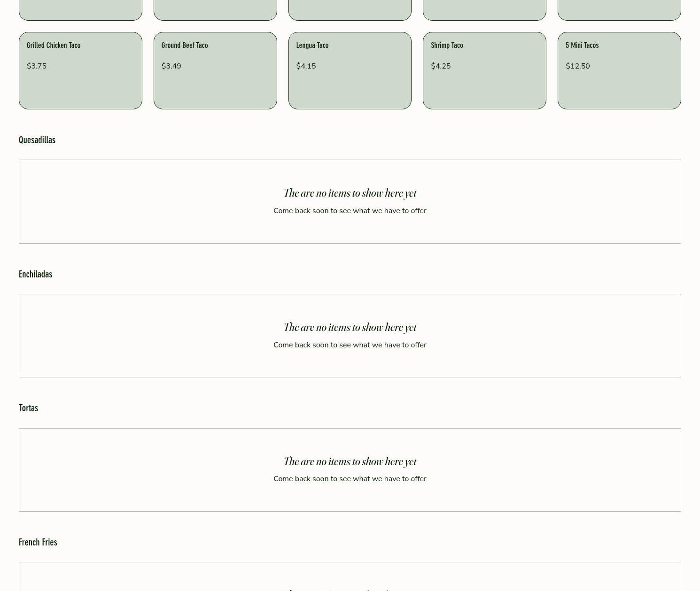Click 'Come back soon' text under Quesadillas
This screenshot has height=591, width=700.
tap(350, 211)
